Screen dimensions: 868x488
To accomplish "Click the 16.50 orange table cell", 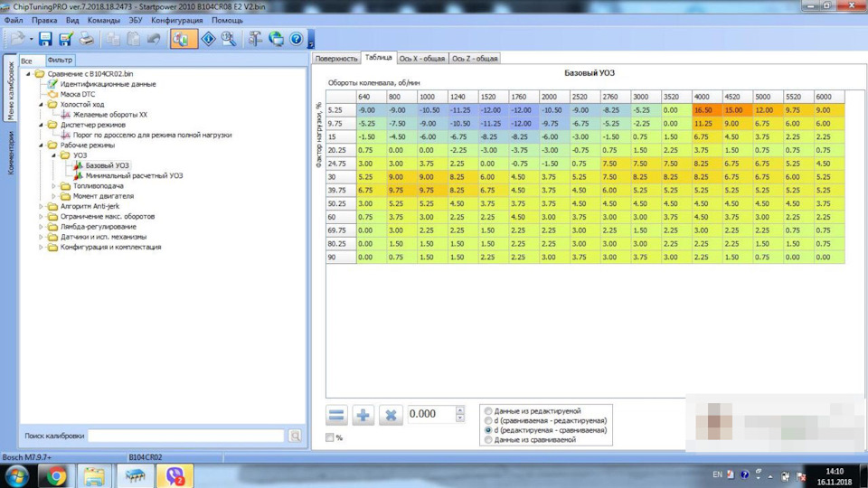I will (707, 110).
